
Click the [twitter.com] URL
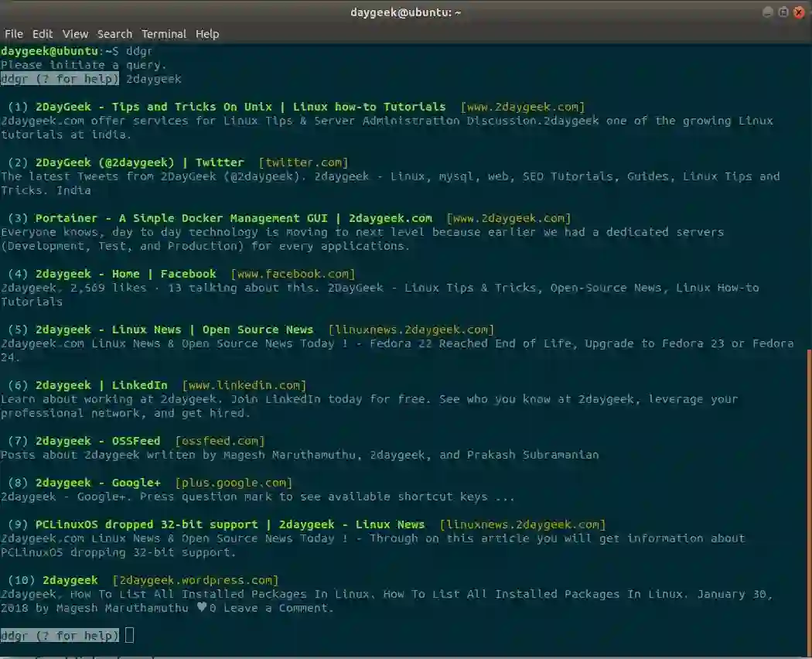point(303,162)
